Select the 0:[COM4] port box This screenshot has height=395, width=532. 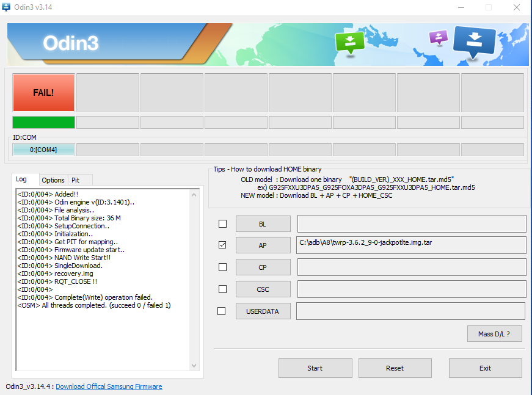pyautogui.click(x=43, y=150)
